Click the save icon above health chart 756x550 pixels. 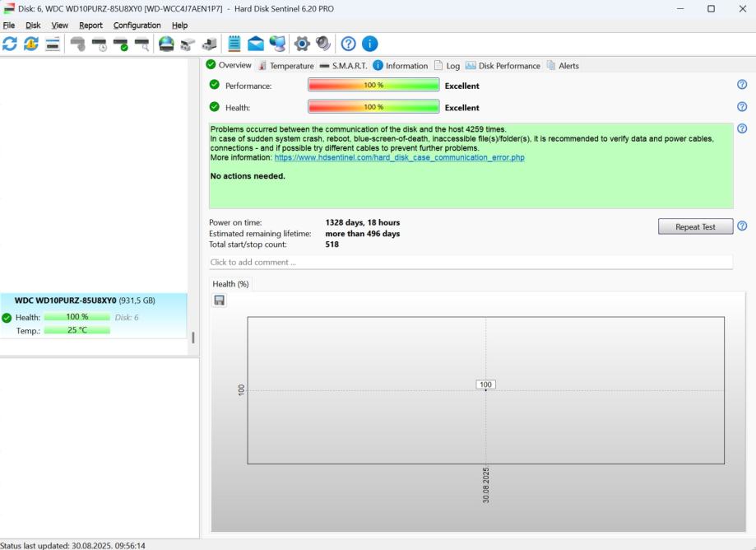click(x=220, y=301)
